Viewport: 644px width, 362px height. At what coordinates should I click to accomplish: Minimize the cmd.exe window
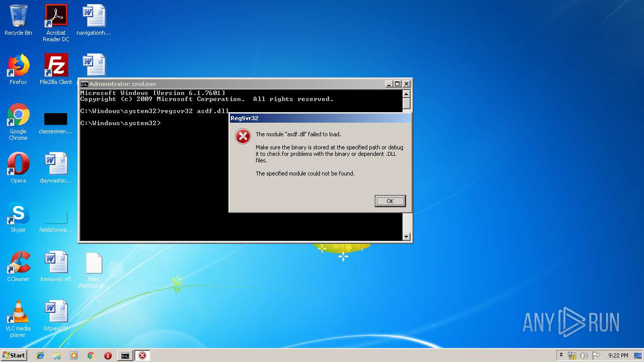(389, 84)
